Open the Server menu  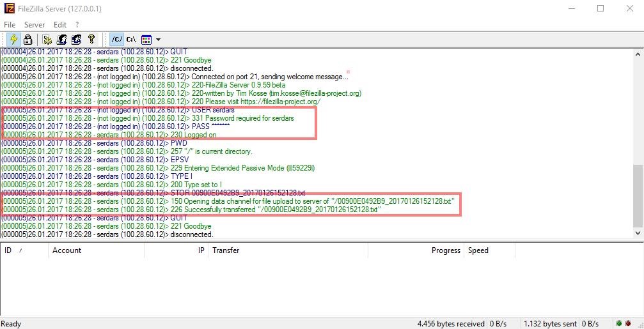[x=35, y=24]
